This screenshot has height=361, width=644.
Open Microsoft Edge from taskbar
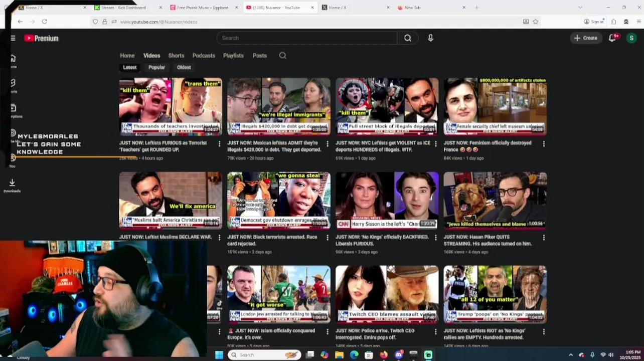point(354,355)
